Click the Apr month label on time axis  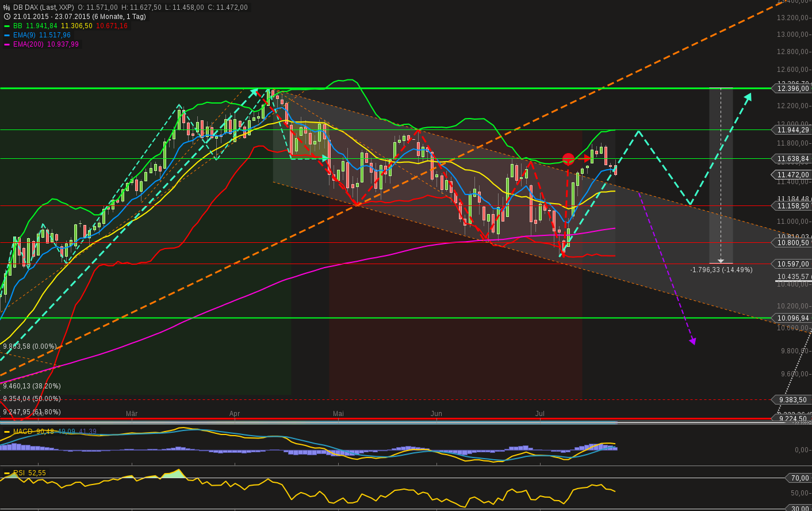click(x=235, y=414)
